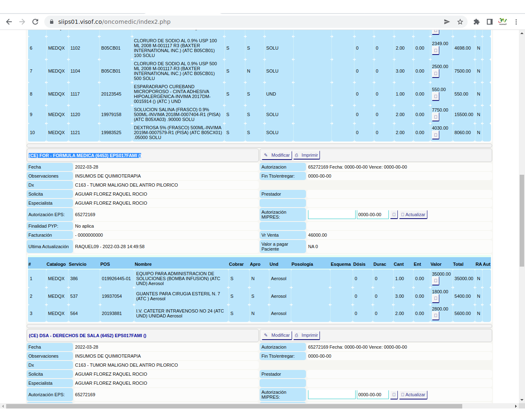This screenshot has height=420, width=525.
Task: Click Actualizar in the Formula Medica MIPRES row
Action: (x=413, y=215)
